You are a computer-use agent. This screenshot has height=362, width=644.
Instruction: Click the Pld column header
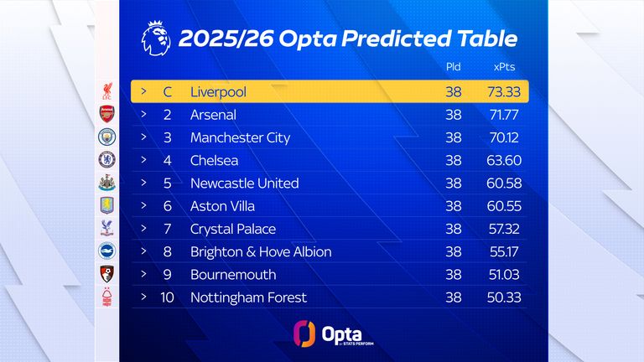click(x=454, y=67)
